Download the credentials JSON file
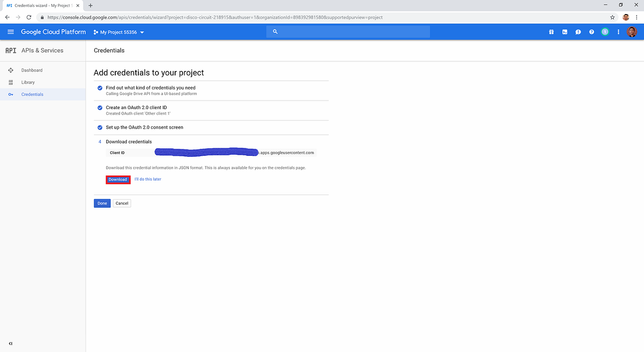This screenshot has height=352, width=644. coord(118,179)
